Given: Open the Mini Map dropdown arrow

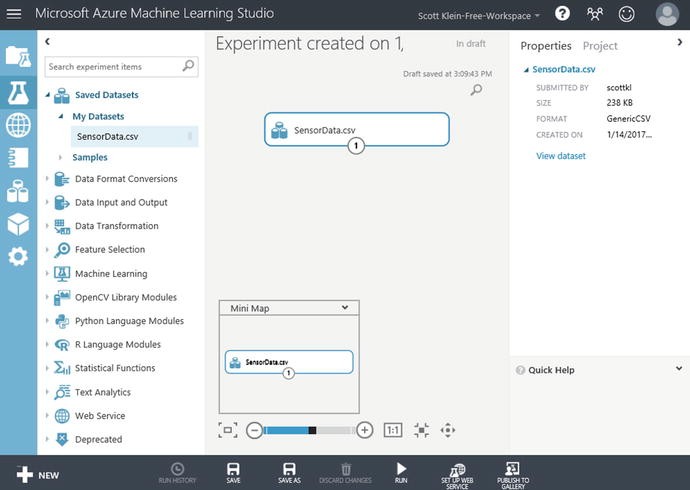Looking at the screenshot, I should [x=344, y=308].
